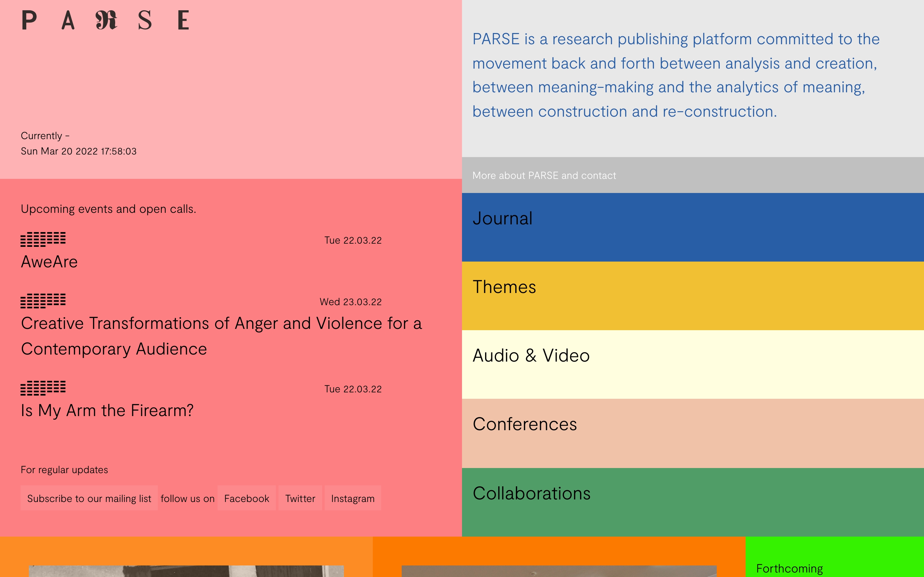Follow PARSE on Facebook
This screenshot has height=577, width=924.
[246, 498]
